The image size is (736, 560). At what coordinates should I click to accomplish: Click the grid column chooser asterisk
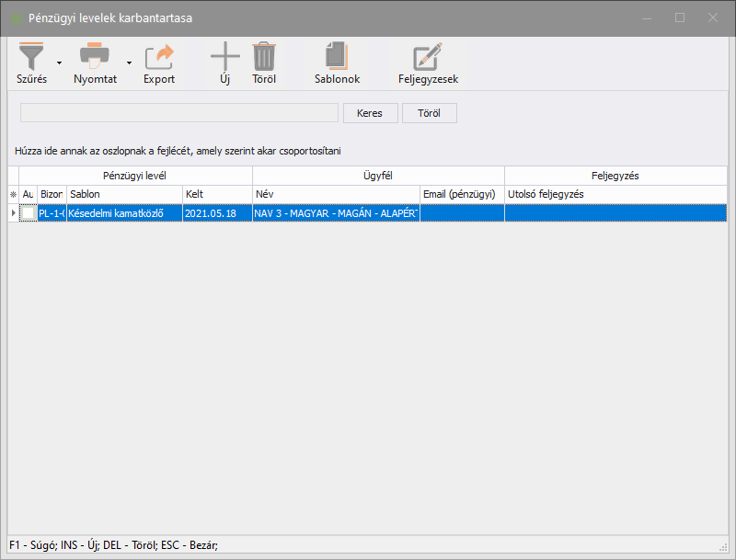[x=13, y=195]
